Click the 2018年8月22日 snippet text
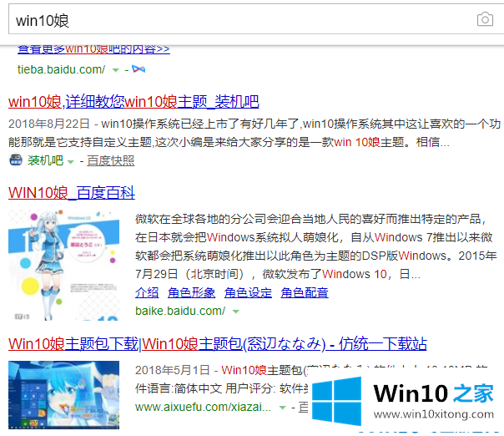The height and width of the screenshot is (436, 504). tap(49, 124)
